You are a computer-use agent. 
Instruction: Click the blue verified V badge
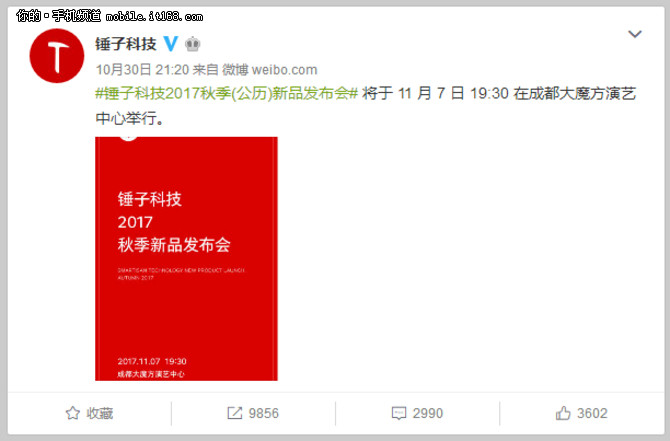click(x=171, y=43)
